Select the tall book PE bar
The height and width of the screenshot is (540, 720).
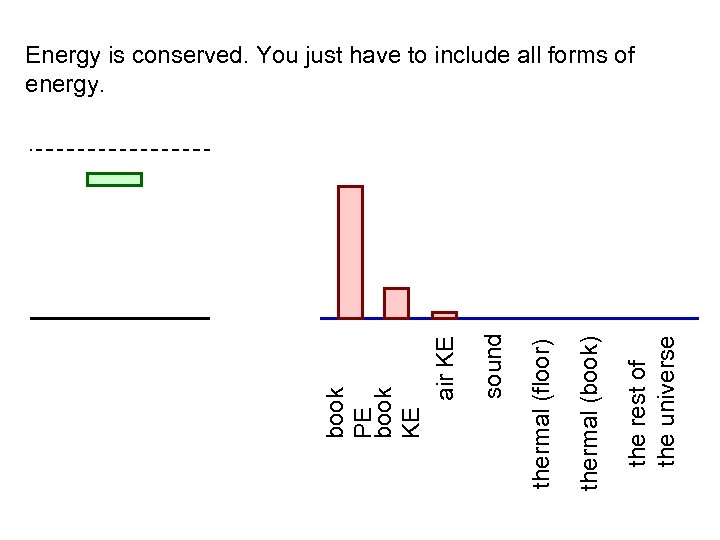click(350, 252)
